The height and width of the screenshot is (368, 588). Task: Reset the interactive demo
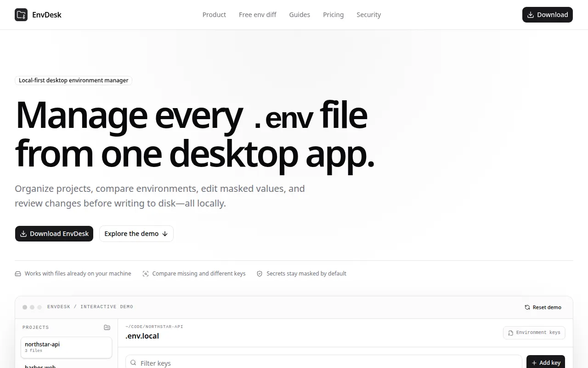point(543,307)
